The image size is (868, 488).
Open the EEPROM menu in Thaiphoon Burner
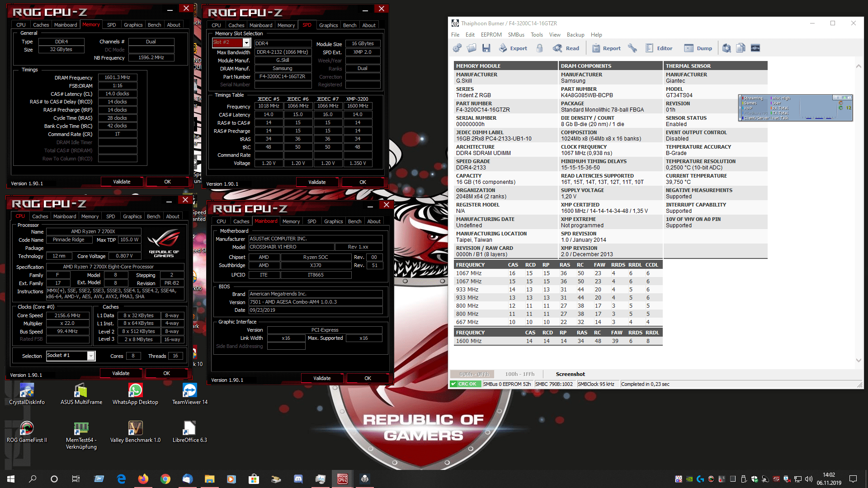(491, 35)
